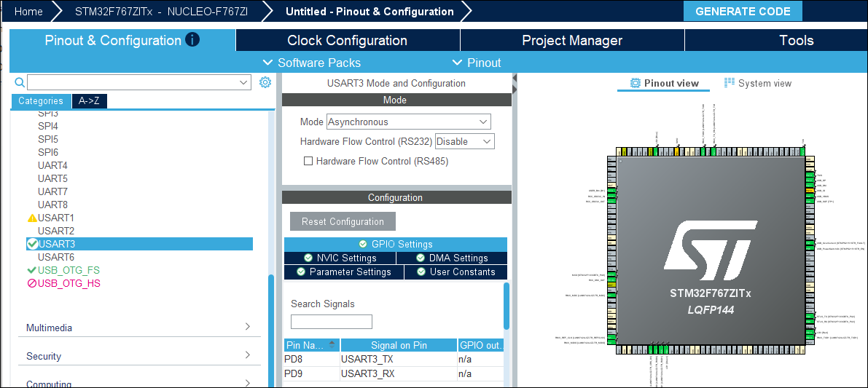Click the magnifier search icon in the categories panel
Viewport: 868px width, 388px height.
[20, 82]
